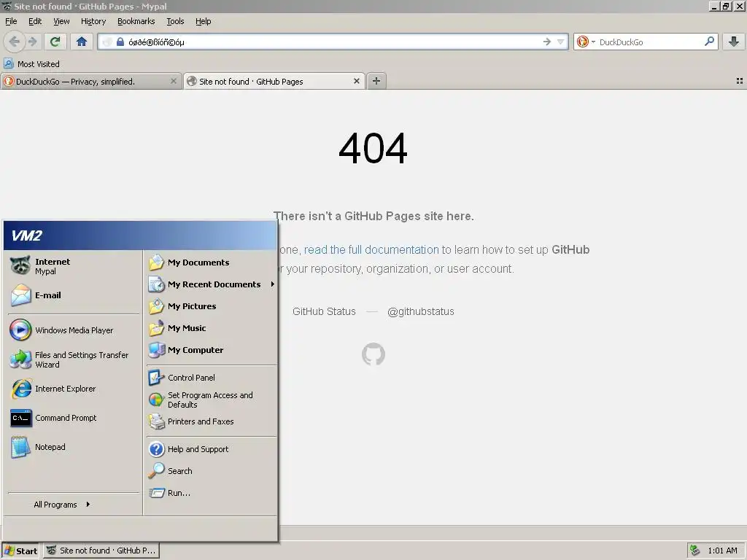Click the Most Visited bookmark
Screen dimensions: 747x560
pos(32,64)
